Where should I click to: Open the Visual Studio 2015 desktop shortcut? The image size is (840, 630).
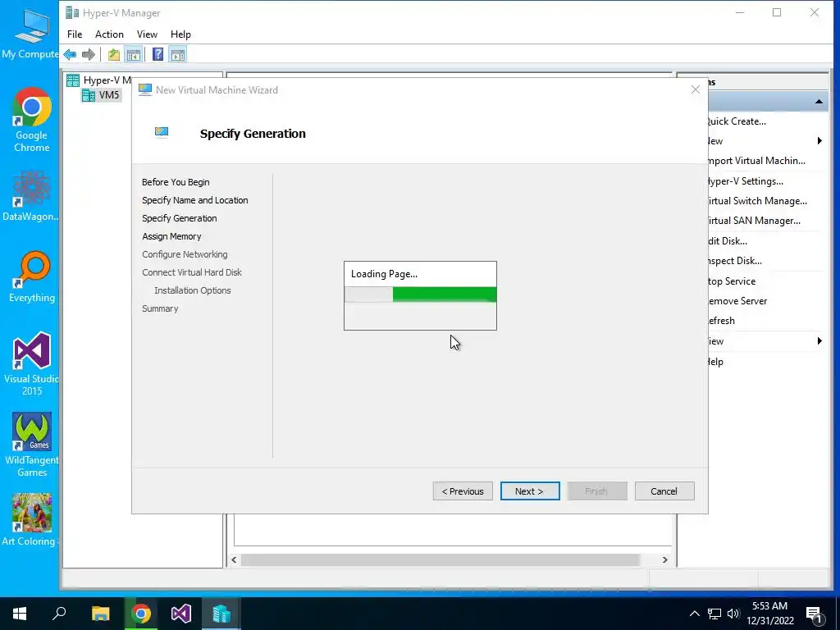32,364
